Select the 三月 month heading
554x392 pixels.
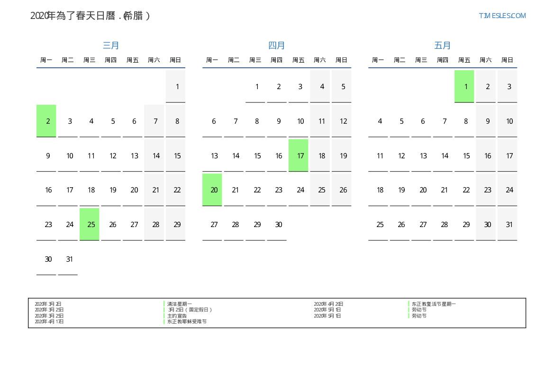click(110, 45)
